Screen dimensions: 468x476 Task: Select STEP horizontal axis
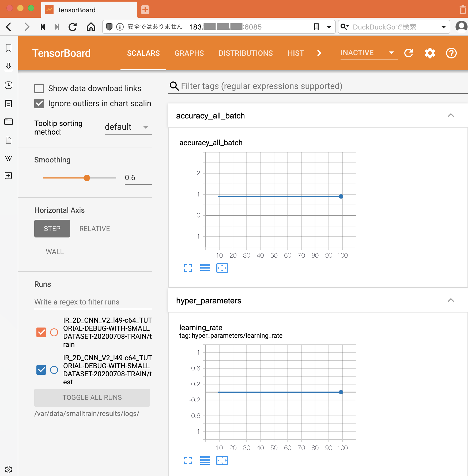(x=52, y=229)
